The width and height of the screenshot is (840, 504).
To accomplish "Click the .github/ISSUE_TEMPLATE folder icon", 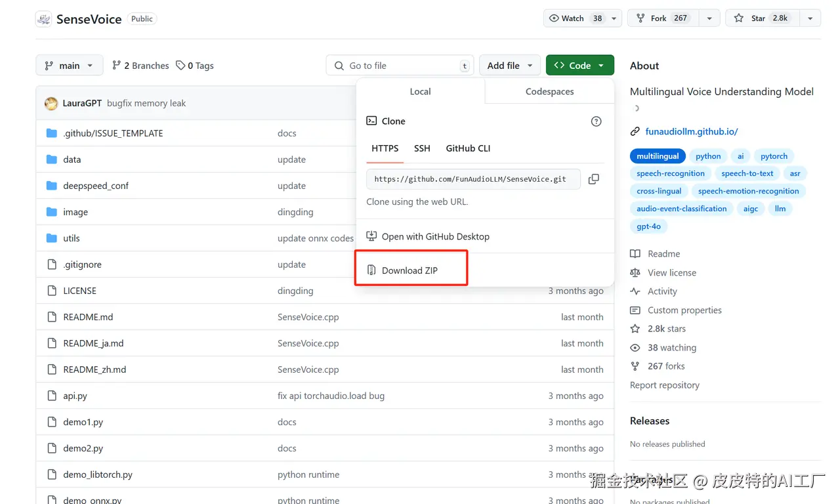I will coord(52,133).
